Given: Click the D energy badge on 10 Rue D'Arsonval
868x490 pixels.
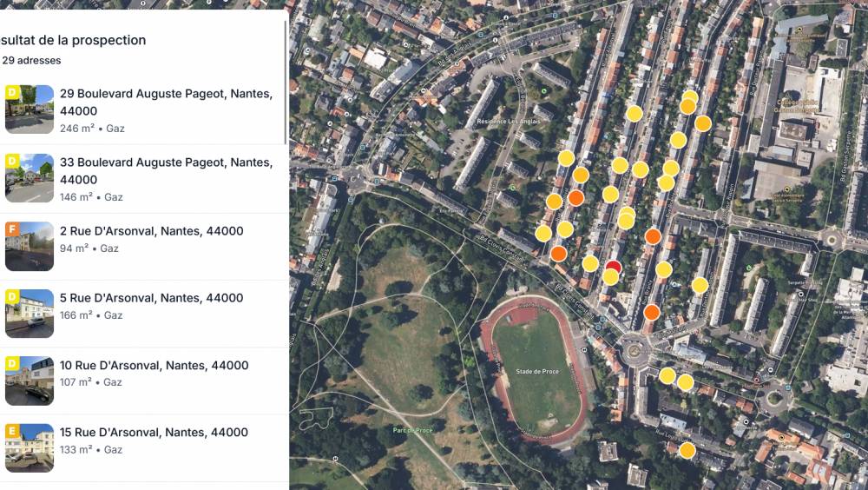Looking at the screenshot, I should pos(12,364).
